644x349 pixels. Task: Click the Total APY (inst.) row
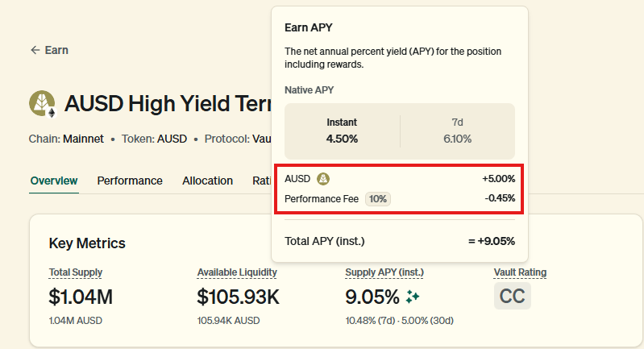(400, 240)
